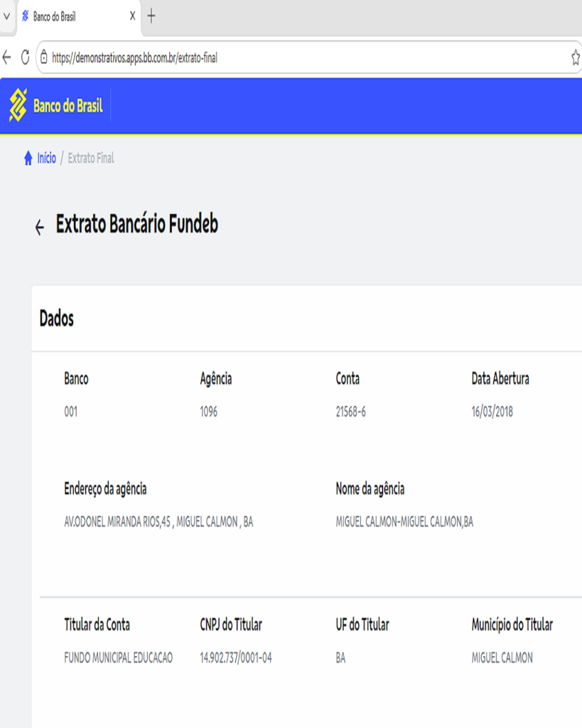
Task: Click the Banco do Brasil tab favicon
Action: [26, 16]
